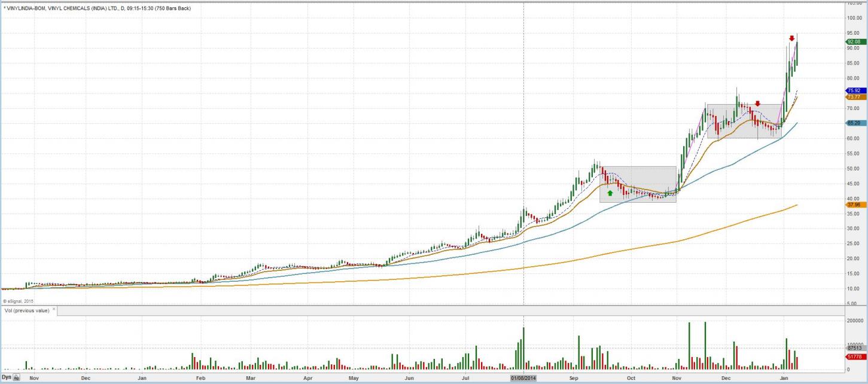Select the gray rectangle around the Sep-Oct consolidation
Screen dimensions: 868x384
pyautogui.click(x=638, y=184)
